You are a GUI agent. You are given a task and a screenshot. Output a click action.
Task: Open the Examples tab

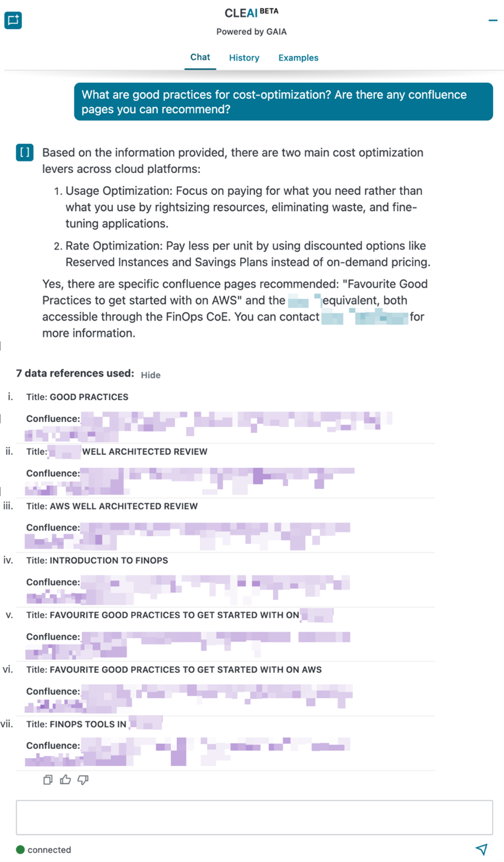tap(298, 58)
